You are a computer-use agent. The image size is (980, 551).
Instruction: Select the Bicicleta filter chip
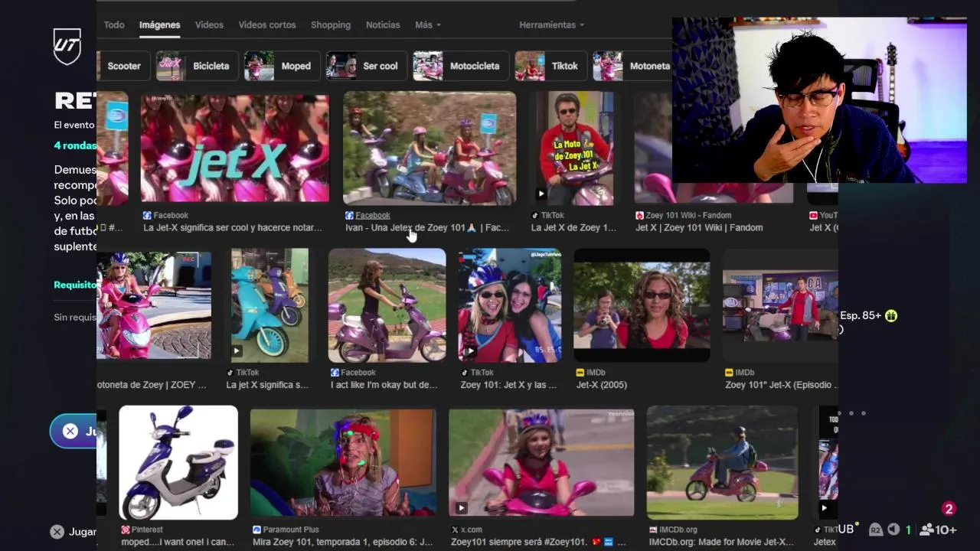pos(196,66)
